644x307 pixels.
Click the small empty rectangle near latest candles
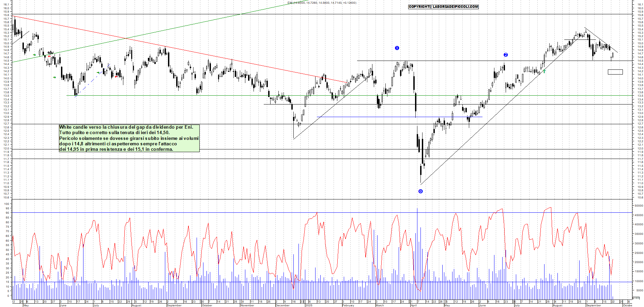(615, 72)
